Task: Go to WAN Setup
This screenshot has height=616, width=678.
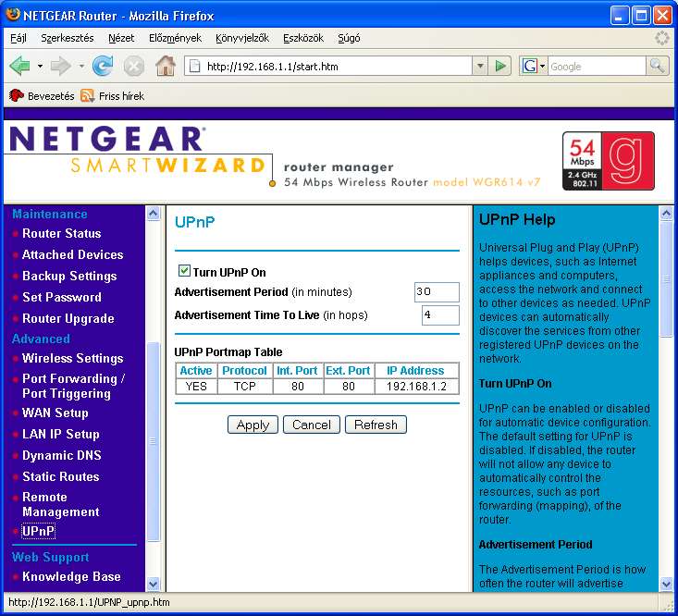Action: (55, 413)
